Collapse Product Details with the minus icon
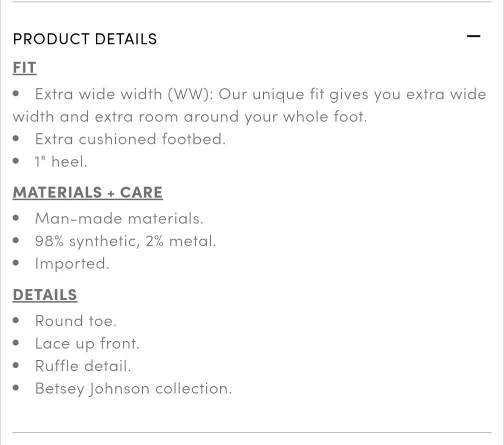Screen dimensions: 504x445 [473, 36]
